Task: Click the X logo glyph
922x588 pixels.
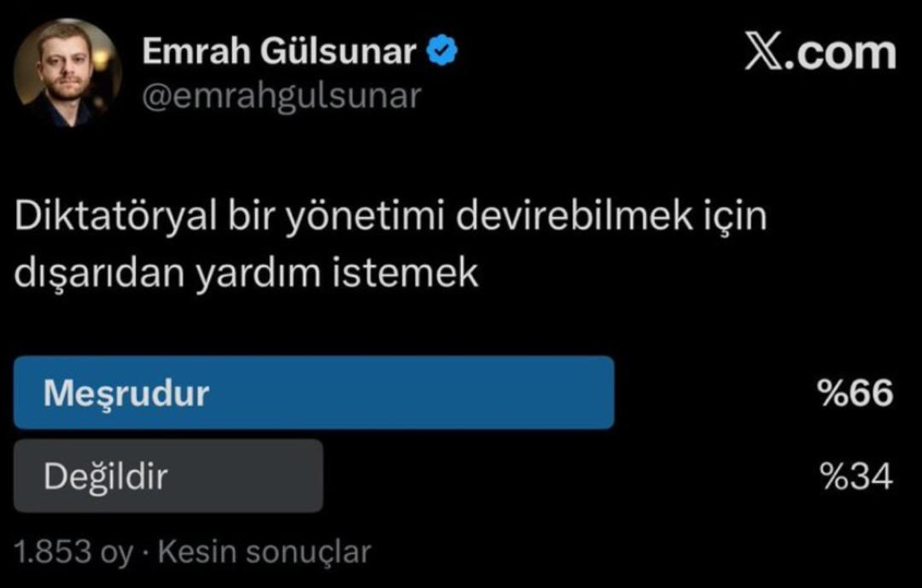Action: tap(764, 52)
